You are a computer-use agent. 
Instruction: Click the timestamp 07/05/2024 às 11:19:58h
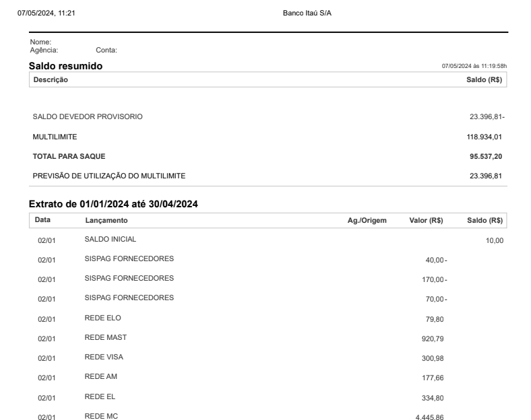tap(474, 66)
